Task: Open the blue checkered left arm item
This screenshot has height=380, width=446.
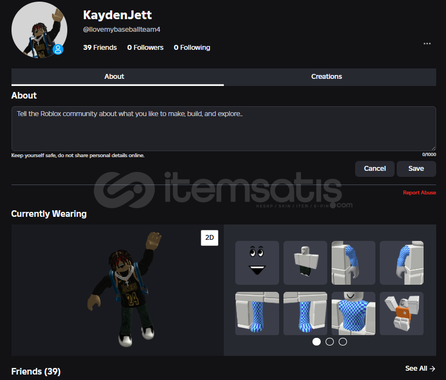Action: [353, 263]
